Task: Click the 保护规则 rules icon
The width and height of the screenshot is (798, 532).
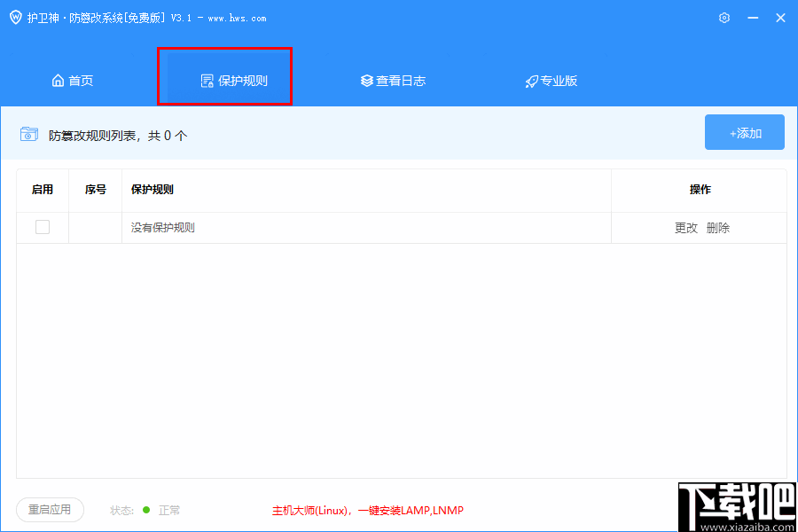Action: tap(208, 80)
